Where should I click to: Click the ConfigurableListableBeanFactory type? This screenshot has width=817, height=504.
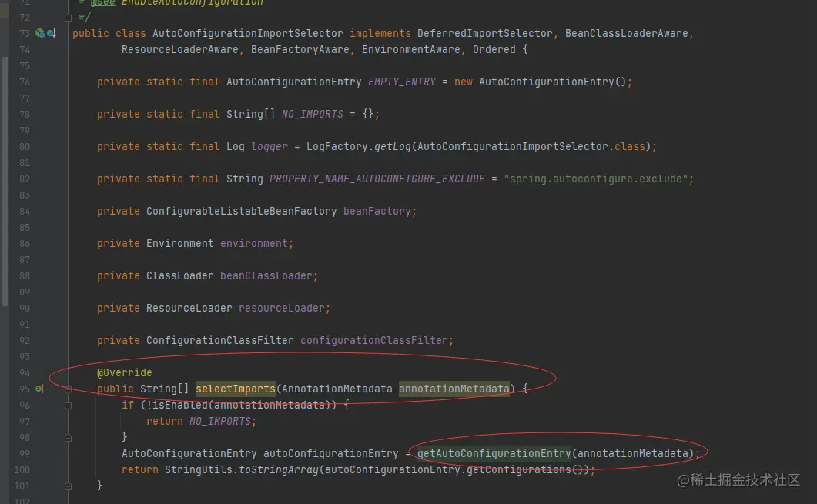[x=241, y=211]
